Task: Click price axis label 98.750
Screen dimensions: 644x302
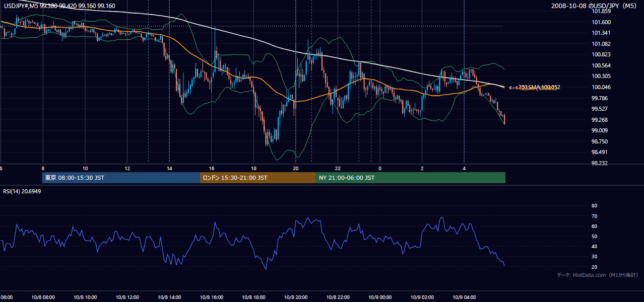Action: pyautogui.click(x=600, y=141)
